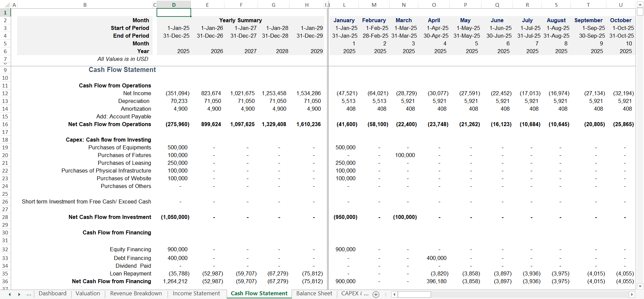Click 2025 Net Investment (1,050,000)

(175, 217)
